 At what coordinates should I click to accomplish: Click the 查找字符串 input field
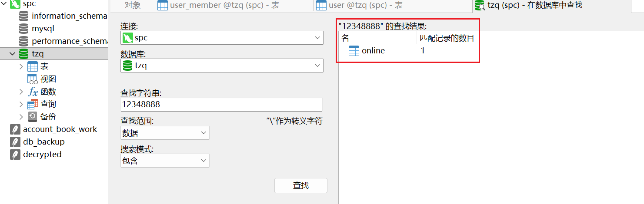pos(221,104)
